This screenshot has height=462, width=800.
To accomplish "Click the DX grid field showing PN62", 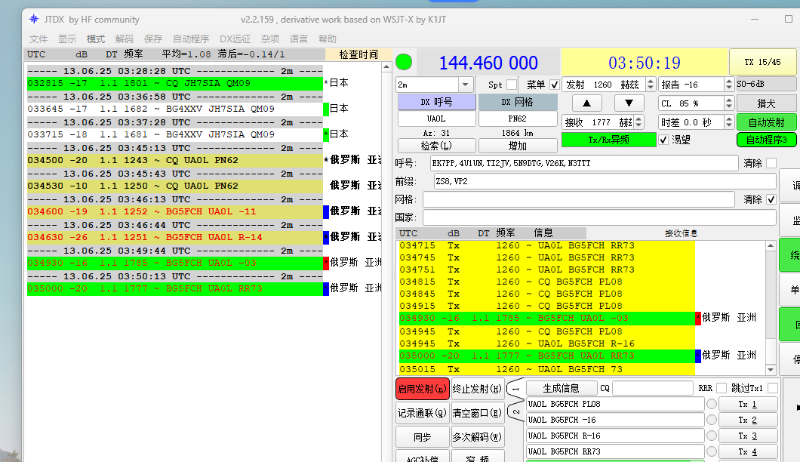I will [x=517, y=119].
